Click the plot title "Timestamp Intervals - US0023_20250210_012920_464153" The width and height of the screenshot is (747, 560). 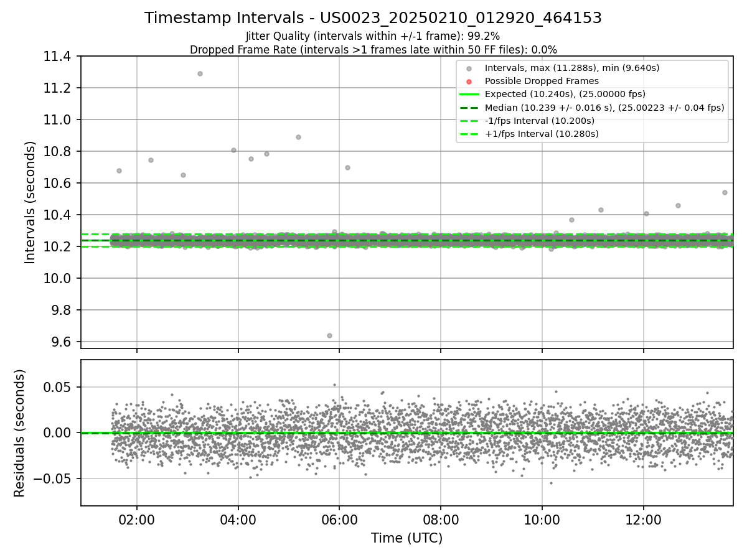point(373,18)
